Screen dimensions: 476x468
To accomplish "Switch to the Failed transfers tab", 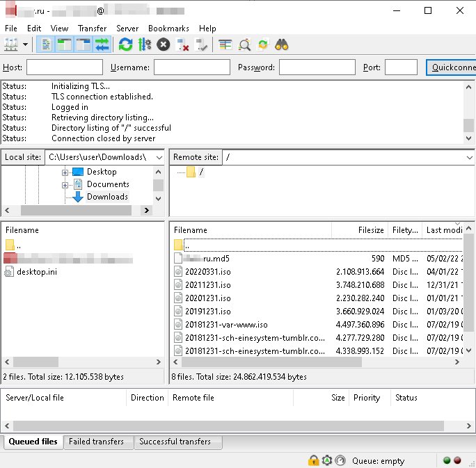I will click(x=97, y=442).
